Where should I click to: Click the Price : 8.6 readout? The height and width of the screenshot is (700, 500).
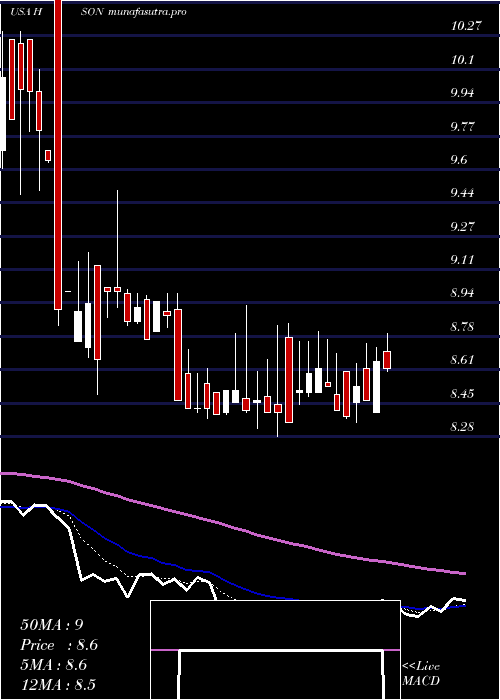[59, 645]
